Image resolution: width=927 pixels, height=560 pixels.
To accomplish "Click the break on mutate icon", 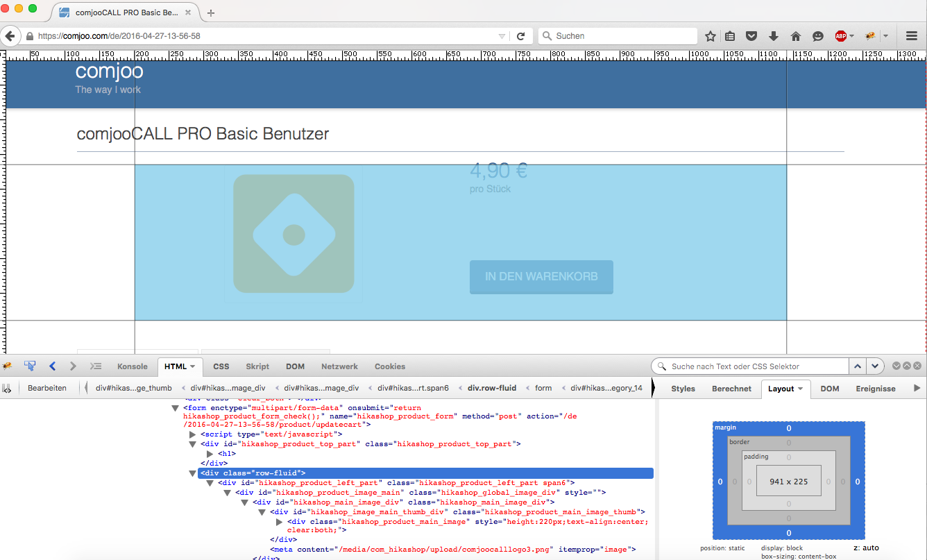I will (x=7, y=389).
